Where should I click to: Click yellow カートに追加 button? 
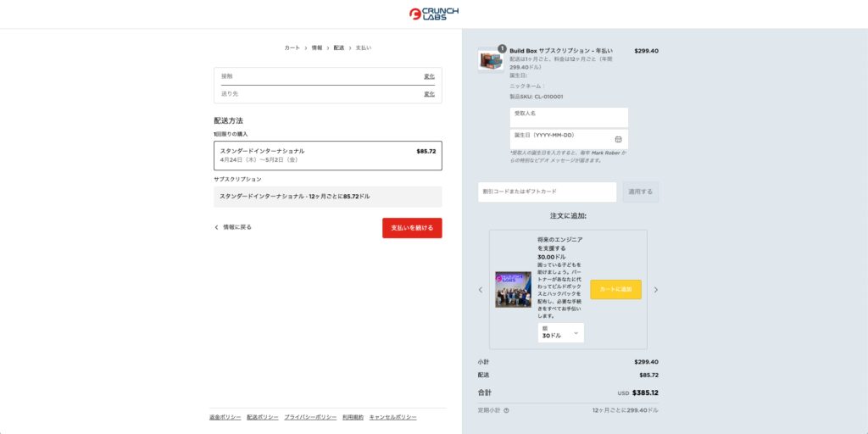(615, 290)
